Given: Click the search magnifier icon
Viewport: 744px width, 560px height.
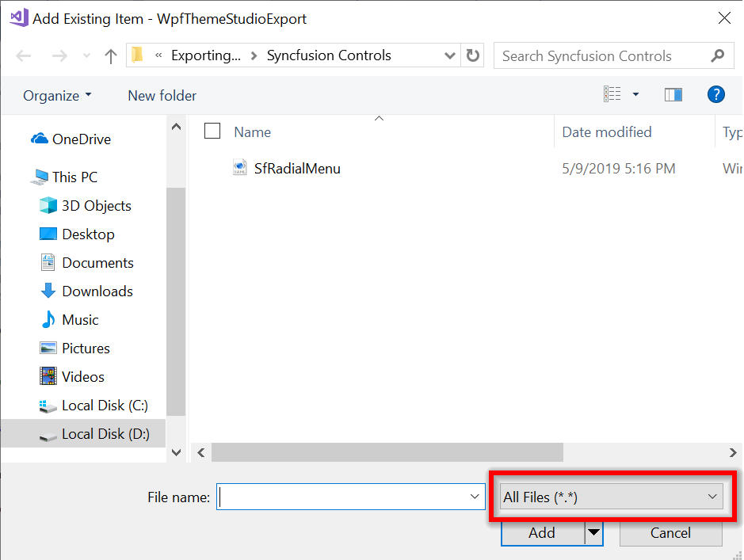Looking at the screenshot, I should click(x=717, y=55).
